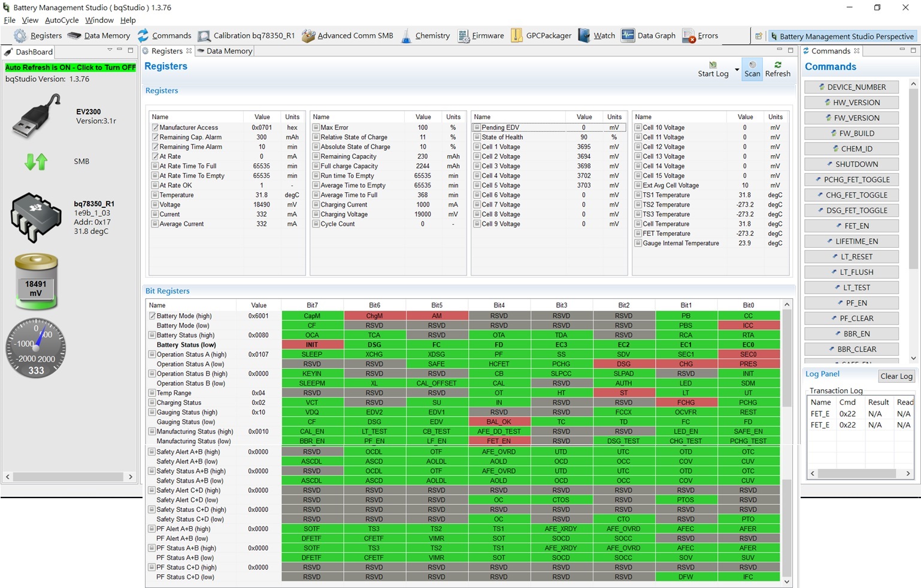This screenshot has height=588, width=921.
Task: Click the Bit Registers scroll down arrow
Action: pyautogui.click(x=787, y=581)
